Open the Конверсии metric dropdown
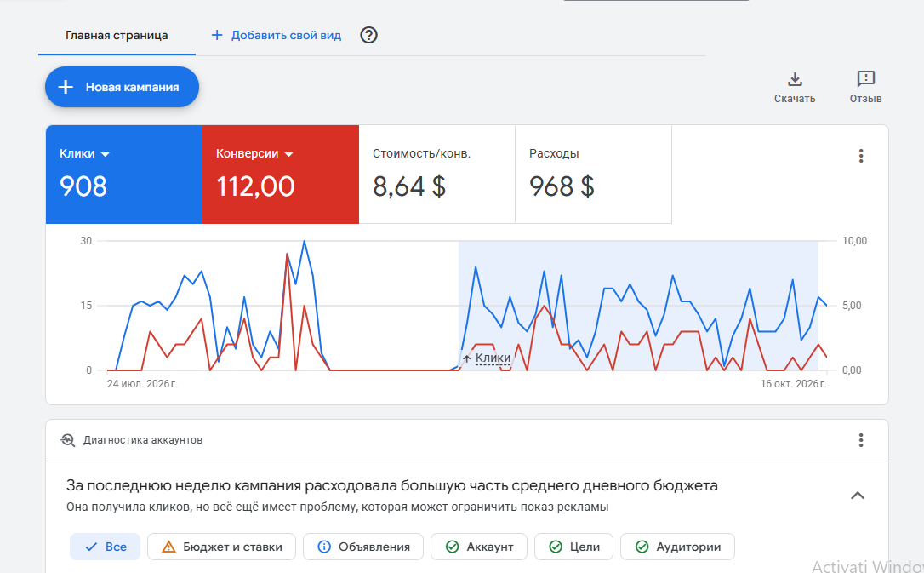This screenshot has width=924, height=573. [254, 154]
